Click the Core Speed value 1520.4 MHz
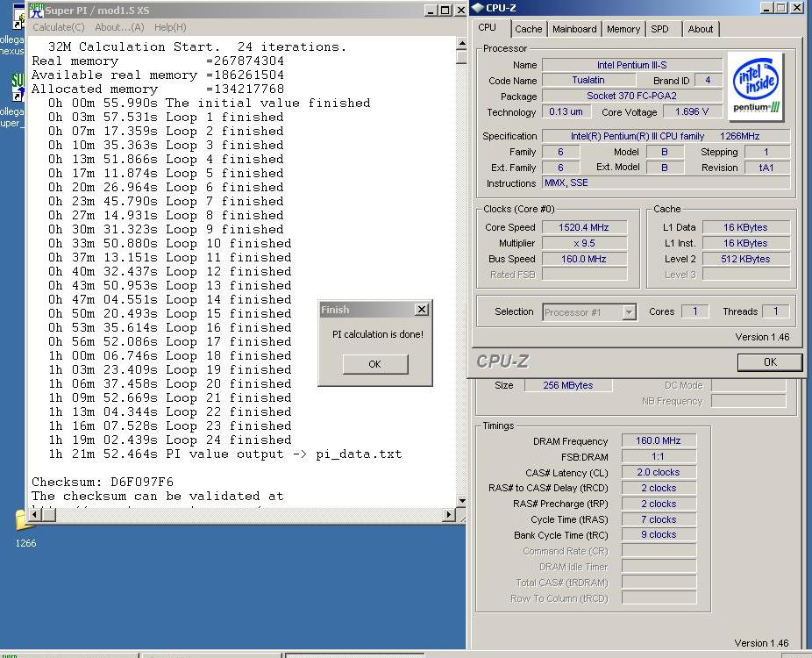This screenshot has height=658, width=812. (x=584, y=227)
